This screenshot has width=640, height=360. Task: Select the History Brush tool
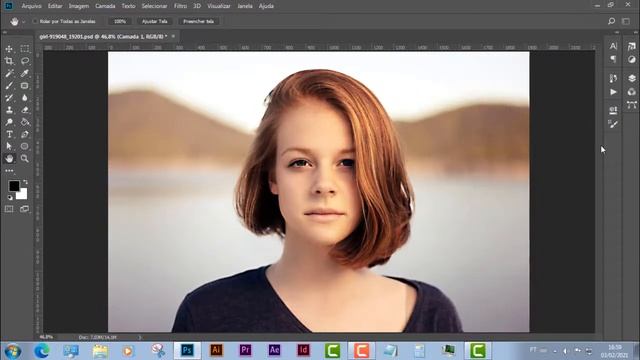(x=9, y=98)
